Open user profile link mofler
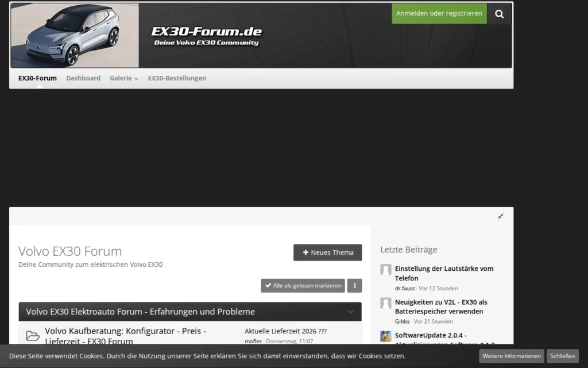Image resolution: width=588 pixels, height=368 pixels. click(x=253, y=342)
